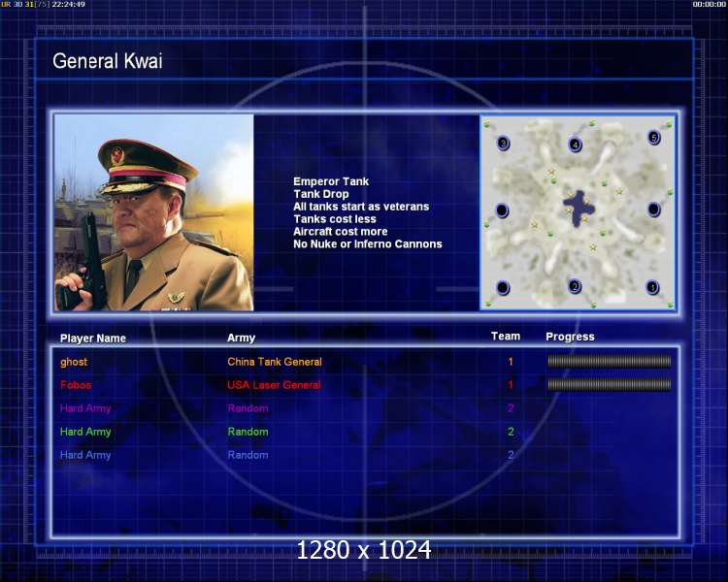728x582 pixels.
Task: Click ghost's team number "1"
Action: (x=511, y=362)
